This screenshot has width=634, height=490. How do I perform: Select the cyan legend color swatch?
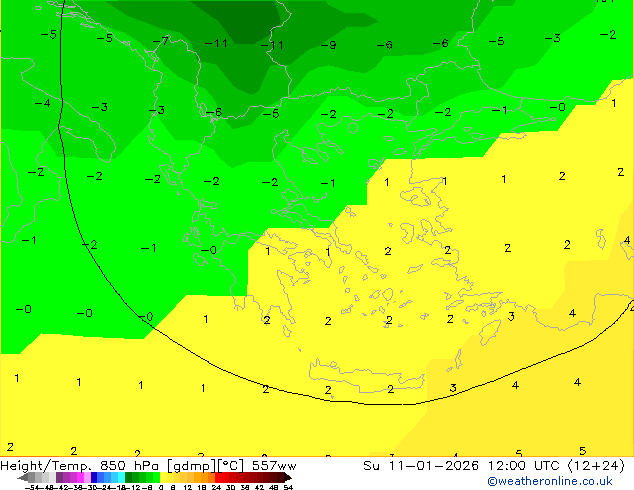(121, 477)
